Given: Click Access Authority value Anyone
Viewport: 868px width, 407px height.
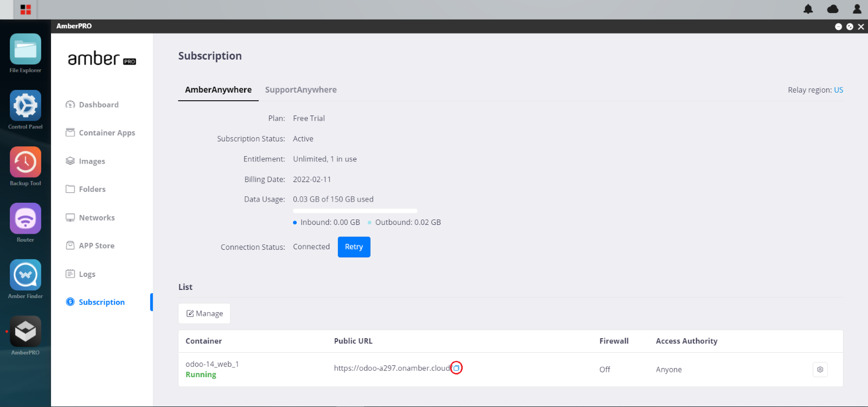Looking at the screenshot, I should click(x=669, y=370).
